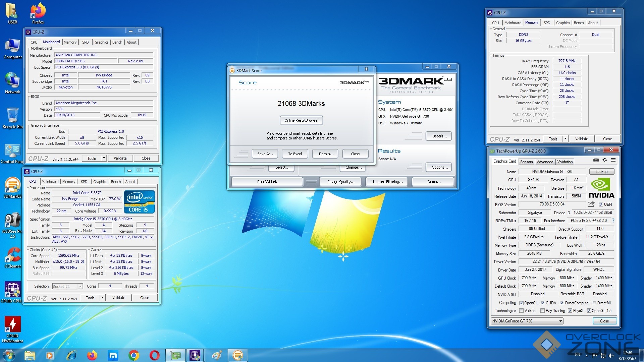Toggle the UEFI checkbox

(x=601, y=204)
